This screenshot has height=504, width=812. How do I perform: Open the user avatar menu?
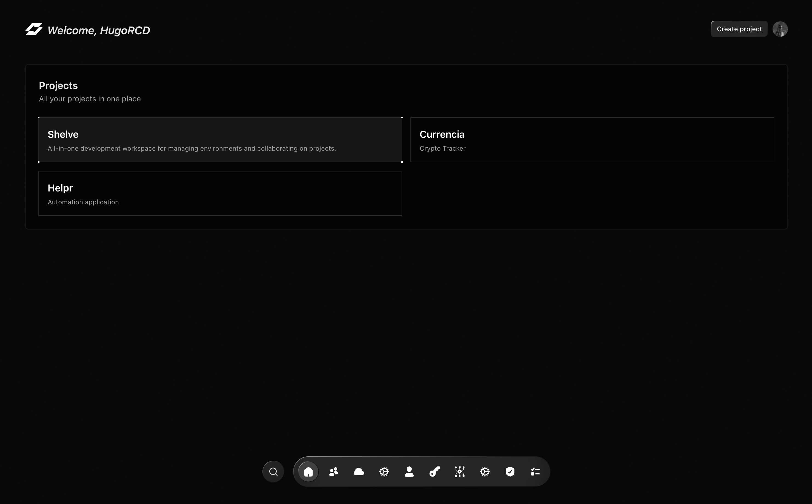click(780, 29)
